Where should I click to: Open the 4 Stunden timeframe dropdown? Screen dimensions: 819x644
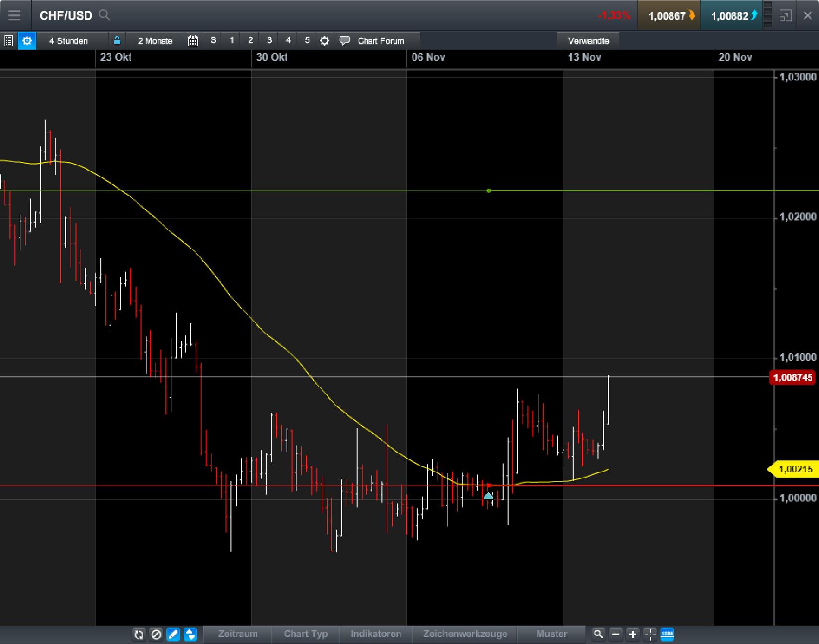(70, 40)
